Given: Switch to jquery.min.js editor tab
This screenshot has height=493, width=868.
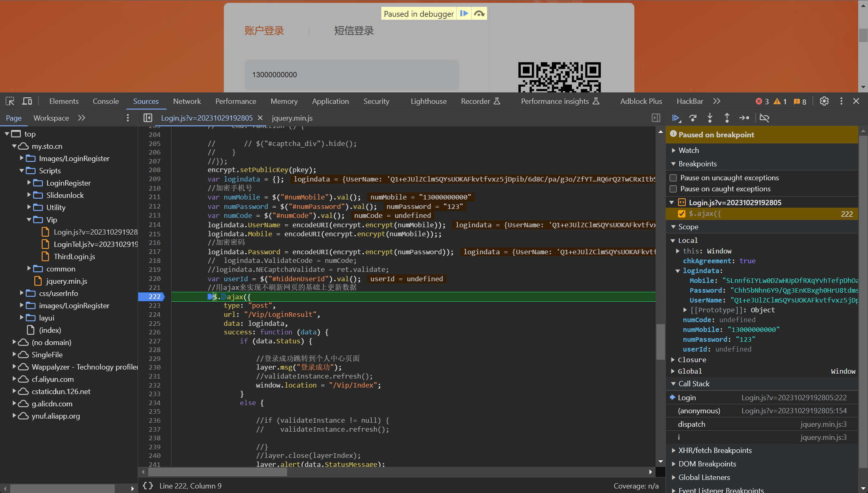Looking at the screenshot, I should tap(292, 118).
